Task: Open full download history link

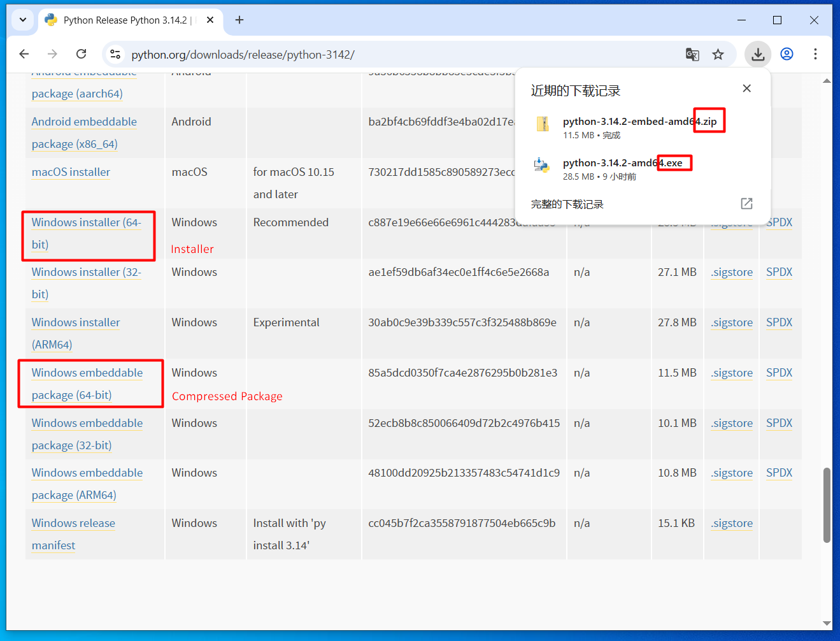Action: pyautogui.click(x=567, y=205)
